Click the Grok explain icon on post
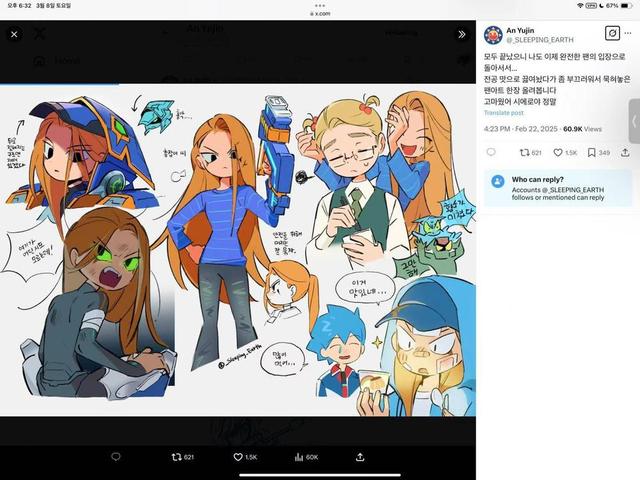 pos(612,33)
